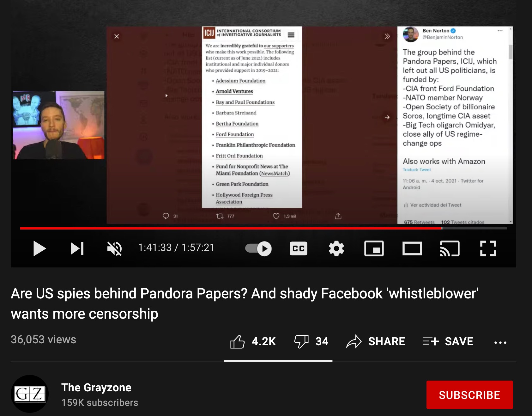Open The Grayzone channel avatar
The image size is (532, 416).
point(30,394)
